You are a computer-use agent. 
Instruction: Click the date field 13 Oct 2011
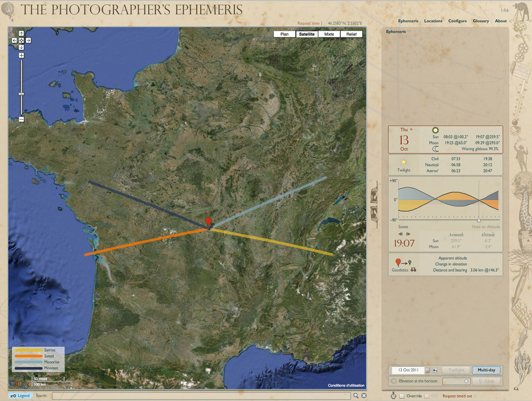[x=407, y=370]
